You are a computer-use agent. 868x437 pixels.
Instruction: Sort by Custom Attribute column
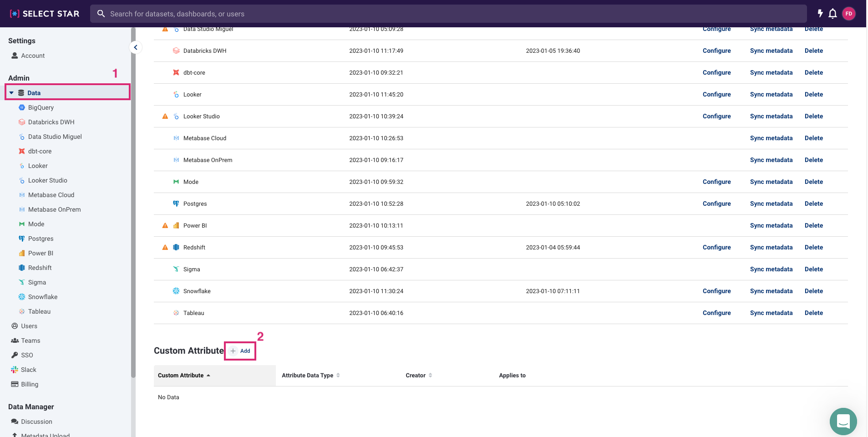click(214, 376)
